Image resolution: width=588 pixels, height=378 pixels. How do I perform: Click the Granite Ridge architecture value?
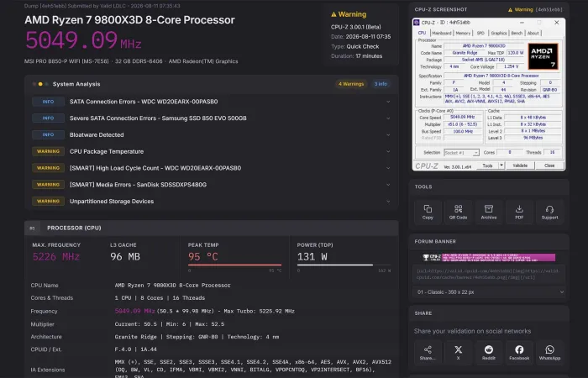[135, 337]
